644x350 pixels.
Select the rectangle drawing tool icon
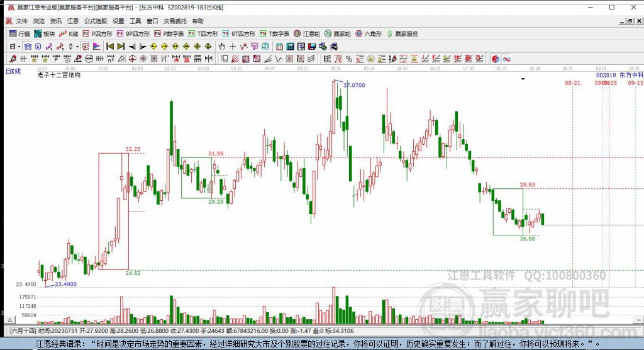tap(225, 59)
